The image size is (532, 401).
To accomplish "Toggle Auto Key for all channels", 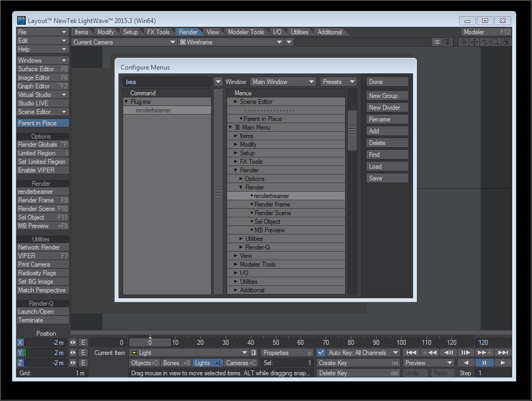I will [320, 352].
